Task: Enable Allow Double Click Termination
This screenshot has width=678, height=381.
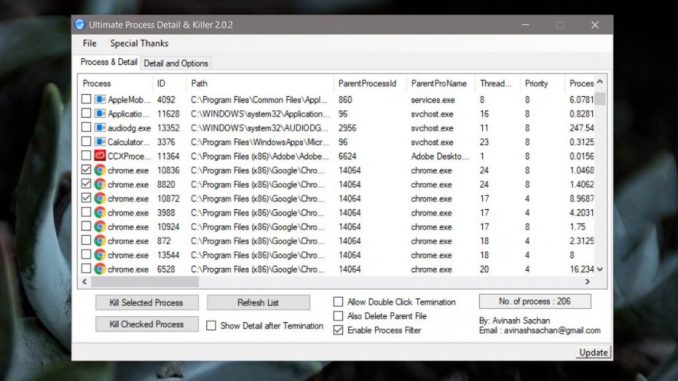Action: point(338,301)
